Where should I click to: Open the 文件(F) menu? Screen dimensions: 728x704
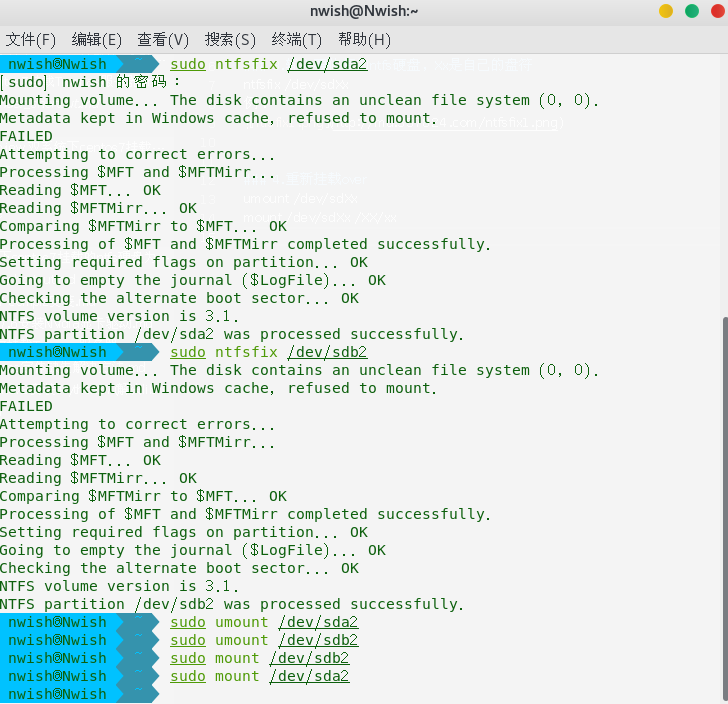click(31, 39)
